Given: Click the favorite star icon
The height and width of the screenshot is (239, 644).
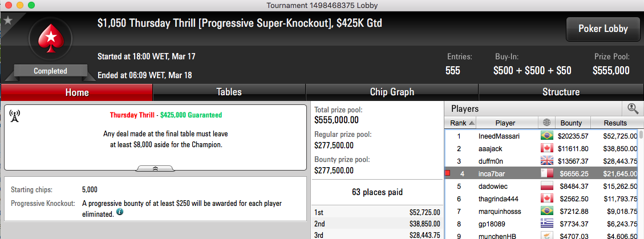Looking at the screenshot, I should tap(7, 20).
